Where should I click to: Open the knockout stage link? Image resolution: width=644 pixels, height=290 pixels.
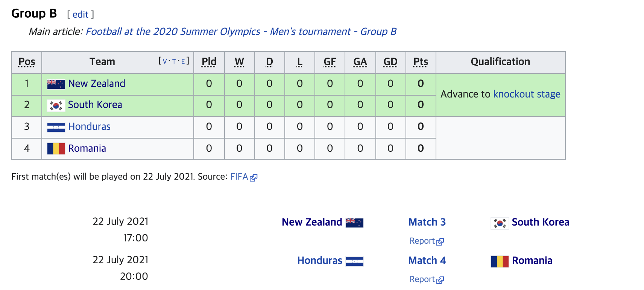point(527,94)
